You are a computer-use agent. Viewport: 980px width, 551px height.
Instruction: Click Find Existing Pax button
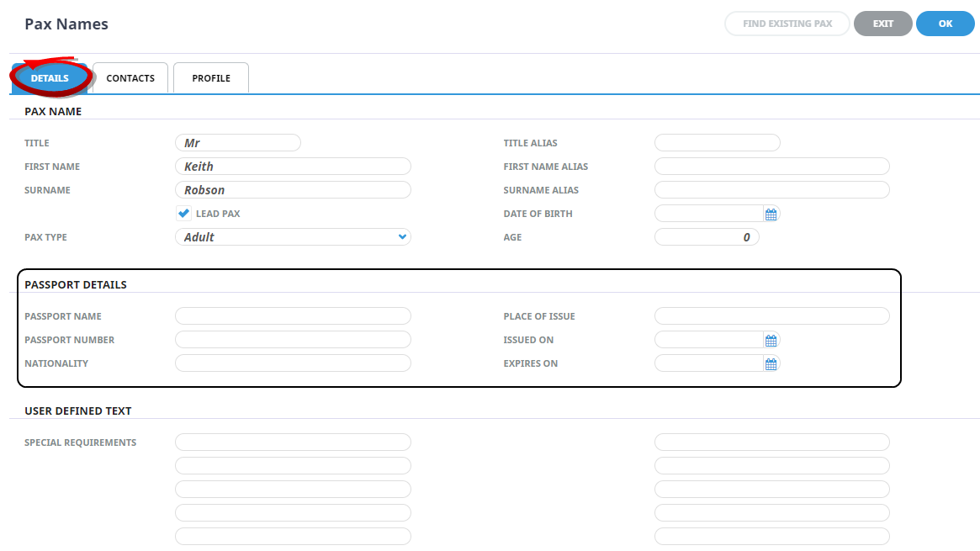pyautogui.click(x=787, y=24)
